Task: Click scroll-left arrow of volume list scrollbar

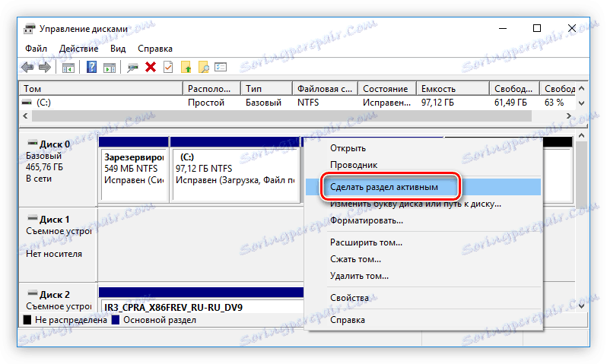Action: pos(26,116)
